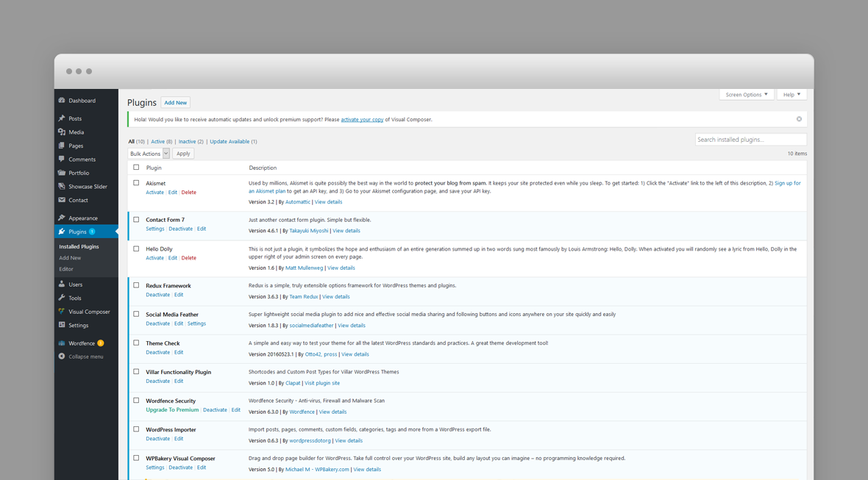Click the Description column header

click(263, 168)
